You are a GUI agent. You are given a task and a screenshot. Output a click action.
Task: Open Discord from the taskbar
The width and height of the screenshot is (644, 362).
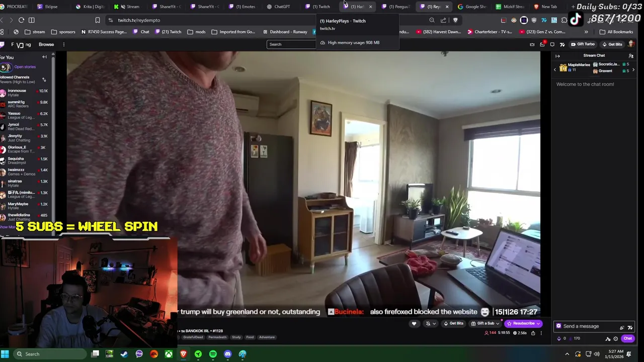[x=228, y=354]
